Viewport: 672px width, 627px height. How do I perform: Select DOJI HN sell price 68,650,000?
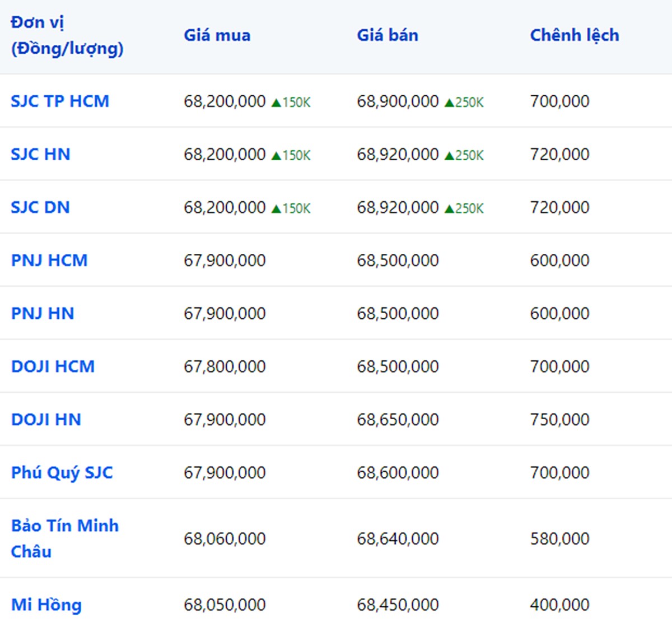(x=398, y=420)
